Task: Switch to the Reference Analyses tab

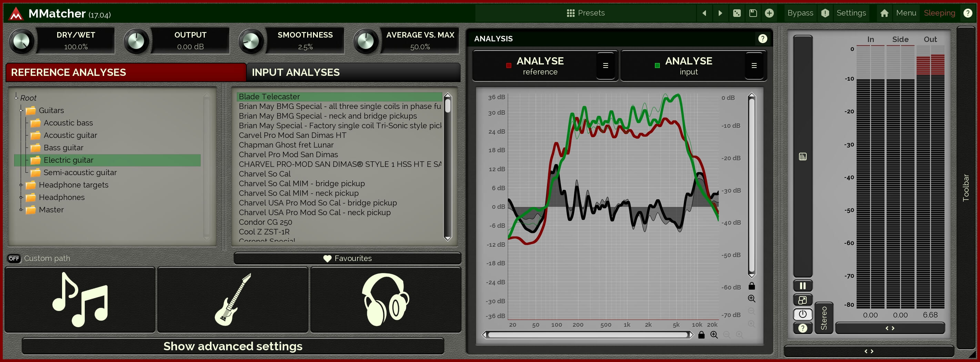Action: click(x=126, y=72)
